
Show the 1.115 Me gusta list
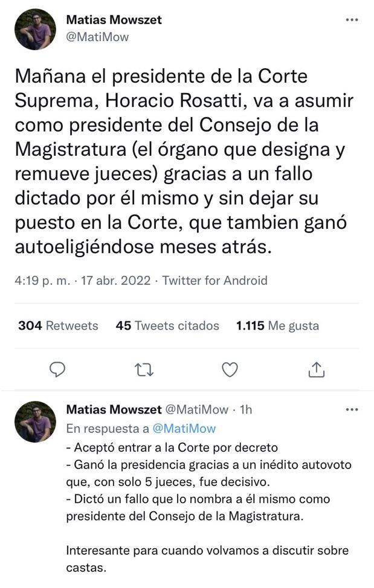click(277, 326)
